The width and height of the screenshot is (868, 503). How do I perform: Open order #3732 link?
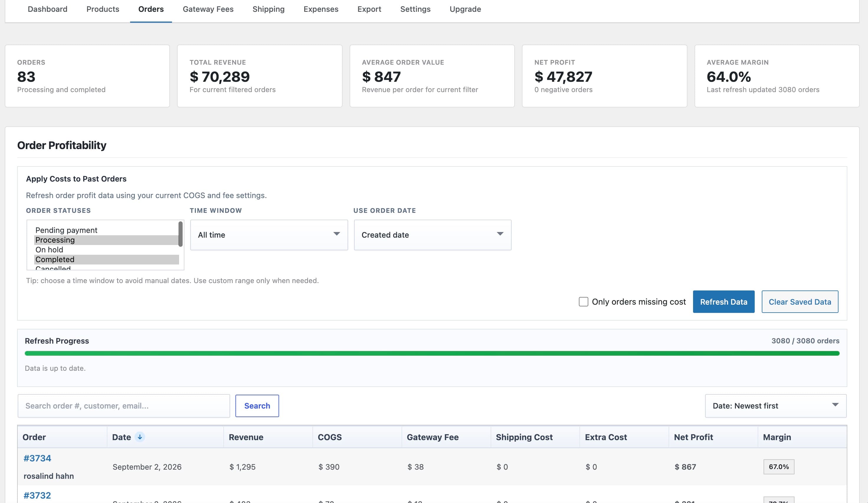click(x=37, y=495)
